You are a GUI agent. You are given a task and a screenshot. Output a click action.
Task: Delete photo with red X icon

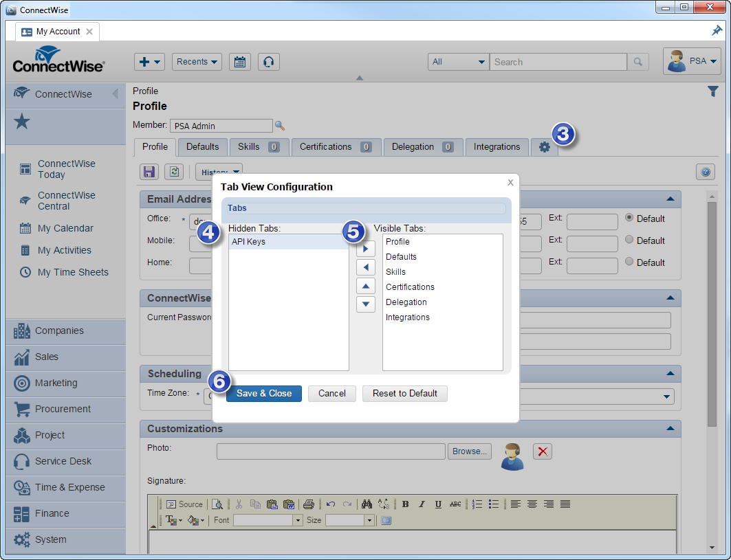(543, 451)
